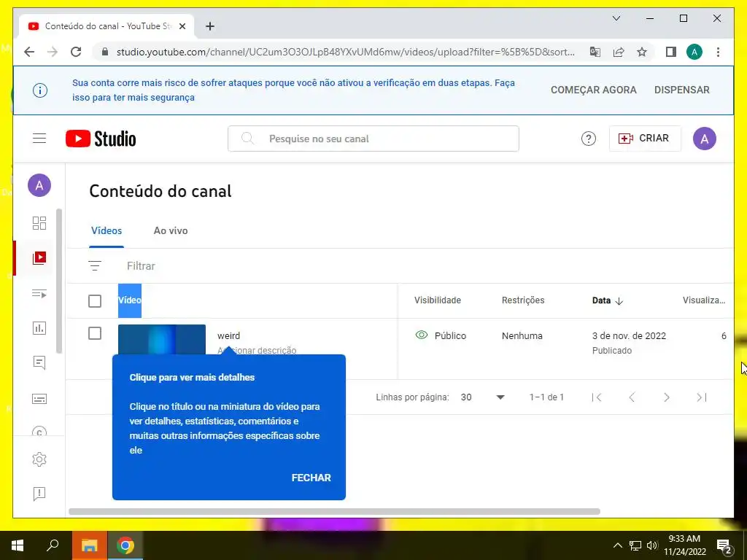Tick the select-all videos checkbox in the header
747x560 pixels.
point(95,301)
